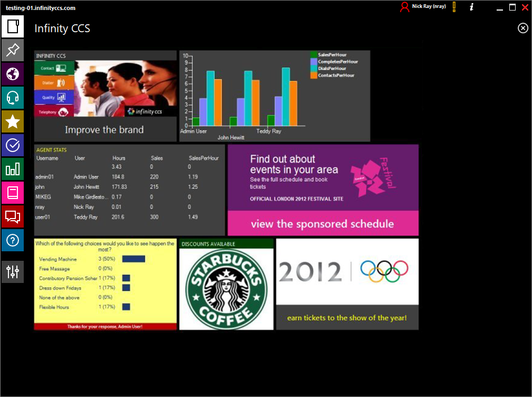Open the headset icon in sidebar
Image resolution: width=532 pixels, height=397 pixels.
coord(13,98)
